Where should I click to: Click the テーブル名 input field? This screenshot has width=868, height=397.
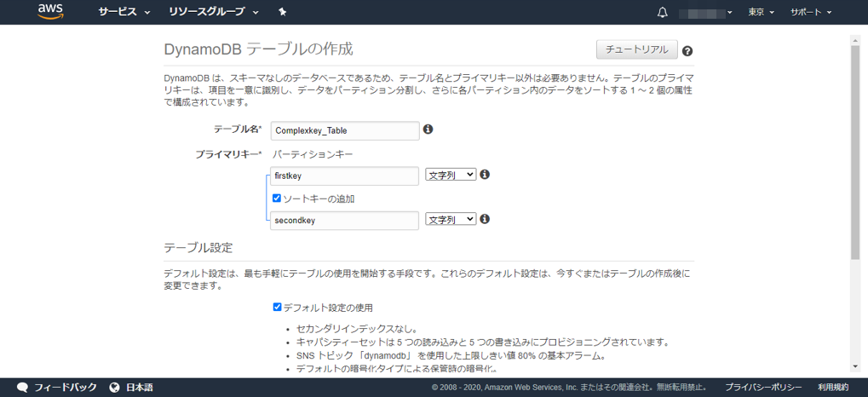click(x=345, y=130)
